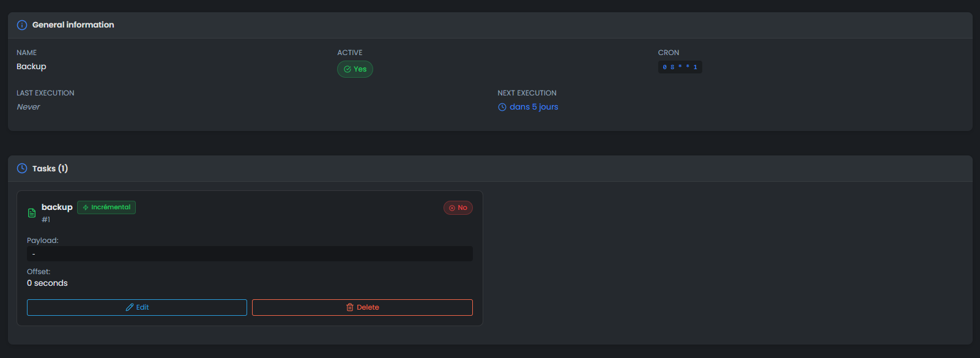Screen dimensions: 980x358
Task: Click the backup task title
Action: click(x=57, y=207)
